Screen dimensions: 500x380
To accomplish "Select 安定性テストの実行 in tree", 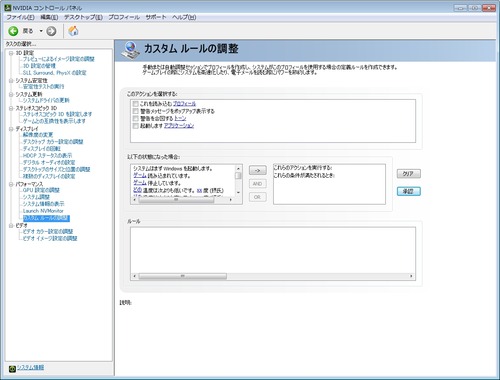I will tap(43, 87).
